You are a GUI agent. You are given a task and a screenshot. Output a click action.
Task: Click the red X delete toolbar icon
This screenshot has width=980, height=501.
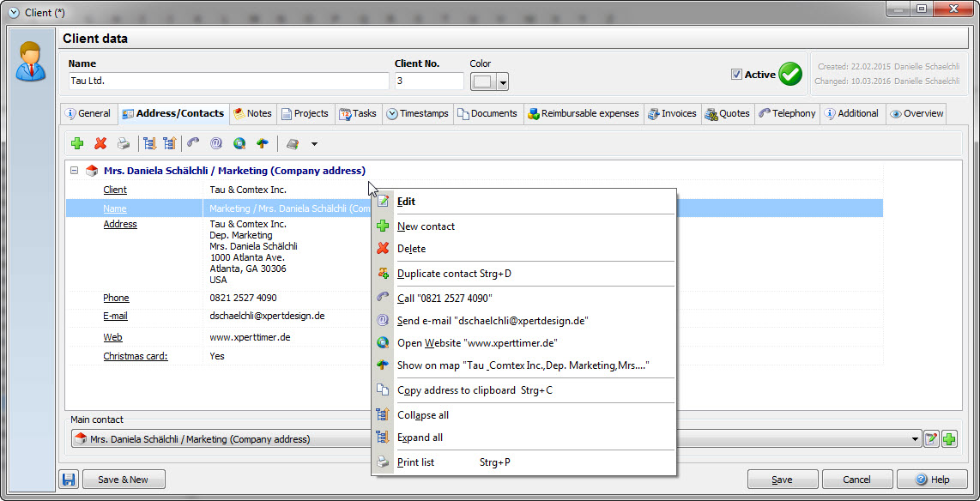click(x=100, y=144)
